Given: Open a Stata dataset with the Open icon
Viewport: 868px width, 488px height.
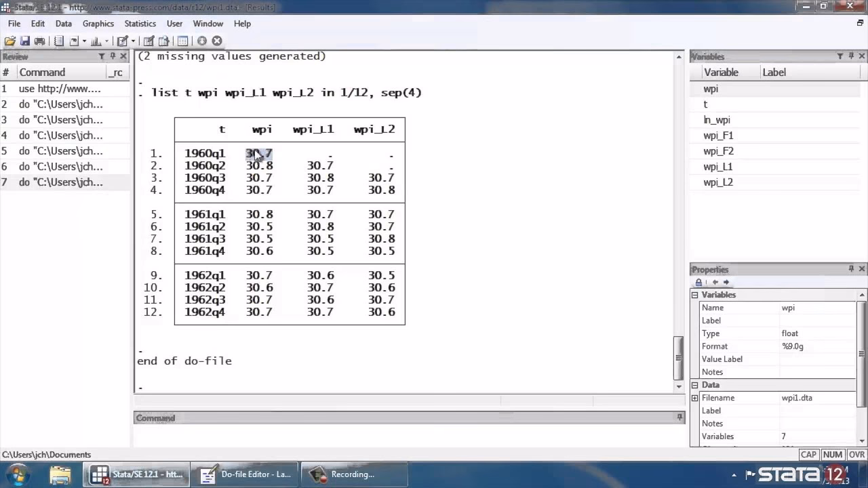Looking at the screenshot, I should point(9,41).
